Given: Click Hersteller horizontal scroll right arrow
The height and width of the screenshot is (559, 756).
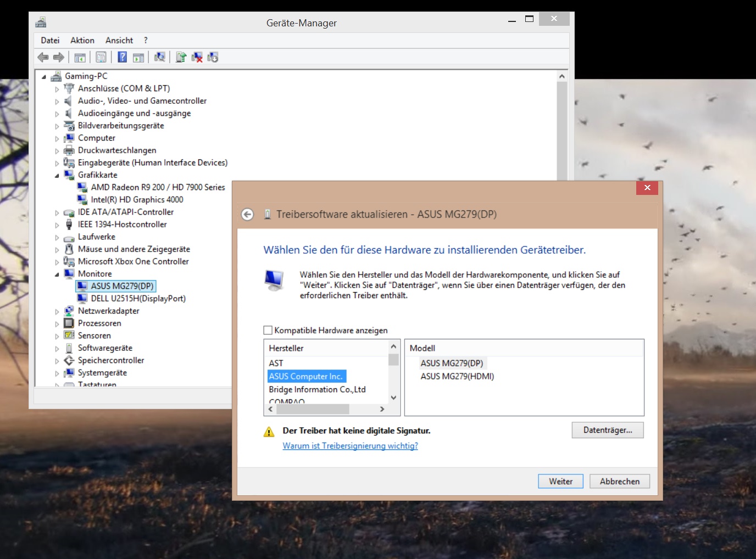Looking at the screenshot, I should 382,409.
